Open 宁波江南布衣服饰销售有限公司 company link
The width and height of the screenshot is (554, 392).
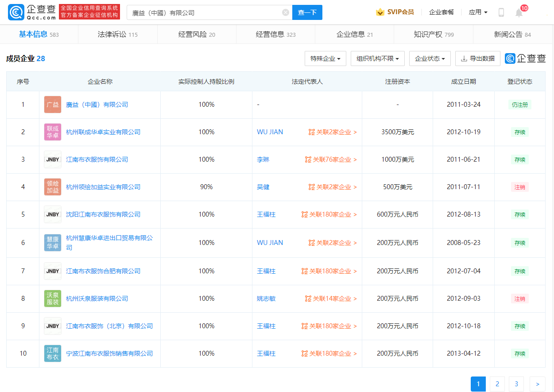(109, 353)
